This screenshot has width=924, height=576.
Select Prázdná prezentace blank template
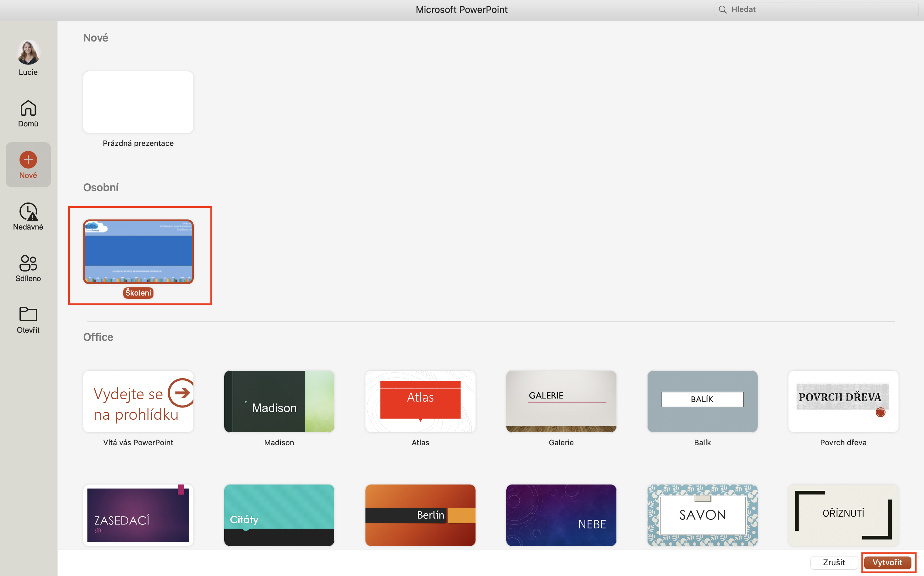(x=138, y=102)
